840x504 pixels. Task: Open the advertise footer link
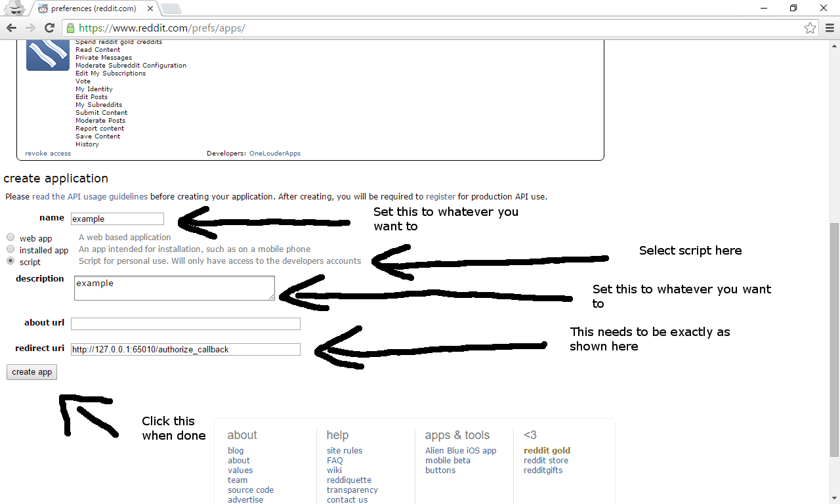(245, 500)
